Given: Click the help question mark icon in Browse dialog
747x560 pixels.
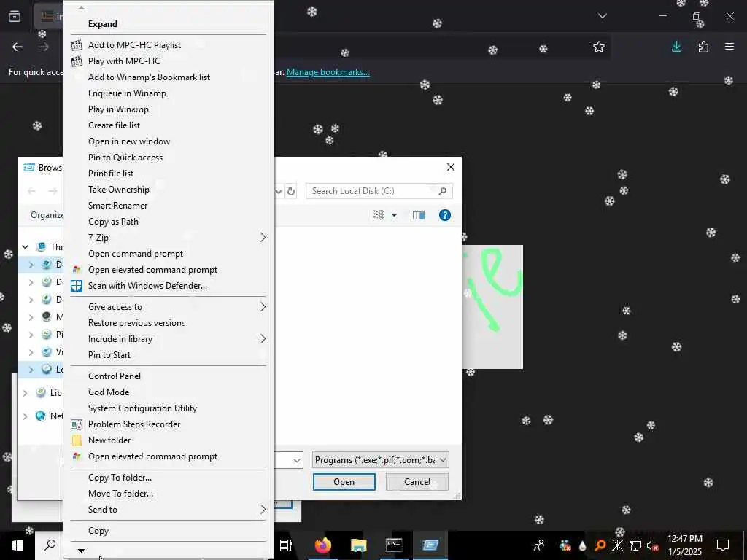Looking at the screenshot, I should coord(444,215).
